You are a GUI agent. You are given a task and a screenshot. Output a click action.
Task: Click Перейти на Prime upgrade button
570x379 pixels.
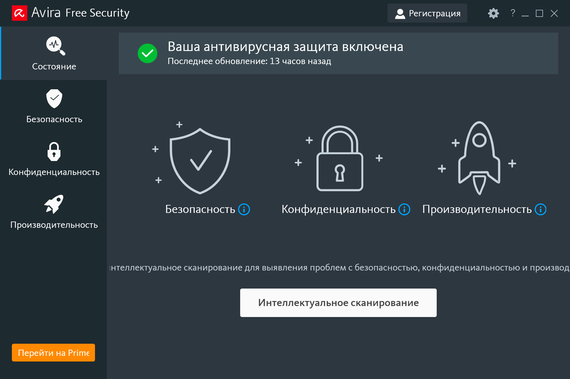(53, 353)
